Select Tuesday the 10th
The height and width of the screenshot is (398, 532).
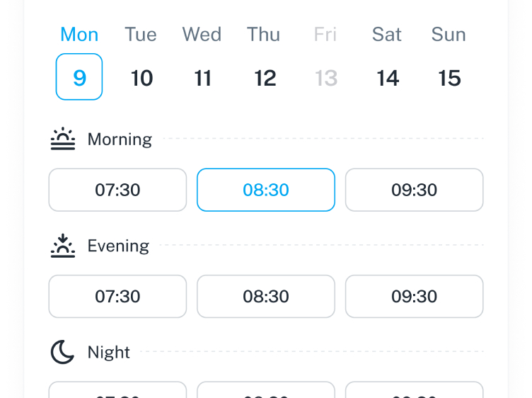(x=141, y=77)
